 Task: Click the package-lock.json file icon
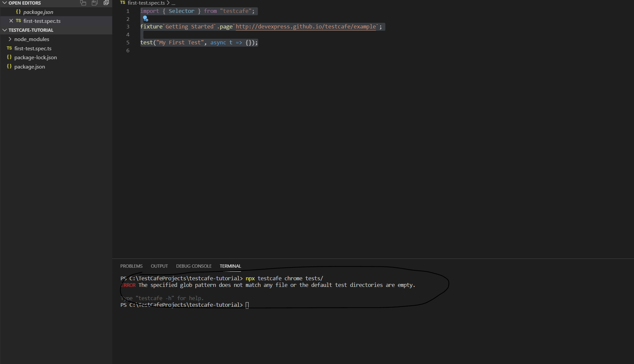pyautogui.click(x=9, y=57)
